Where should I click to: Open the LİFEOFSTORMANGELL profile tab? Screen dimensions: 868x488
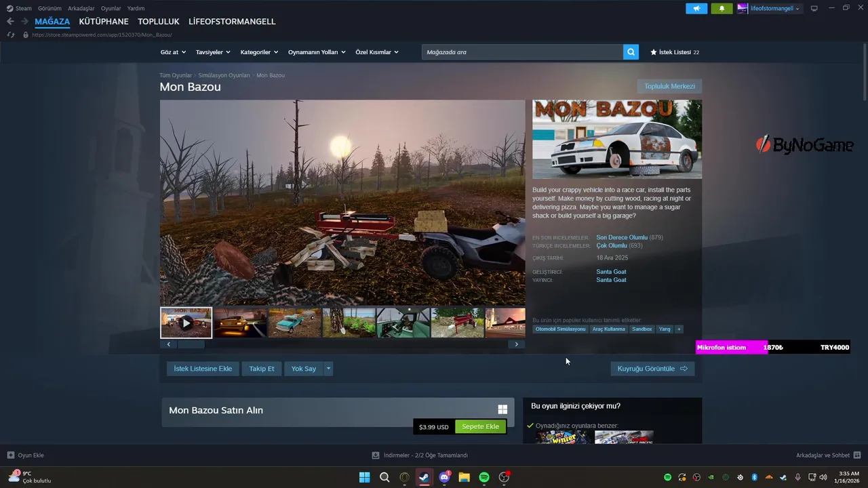point(232,22)
